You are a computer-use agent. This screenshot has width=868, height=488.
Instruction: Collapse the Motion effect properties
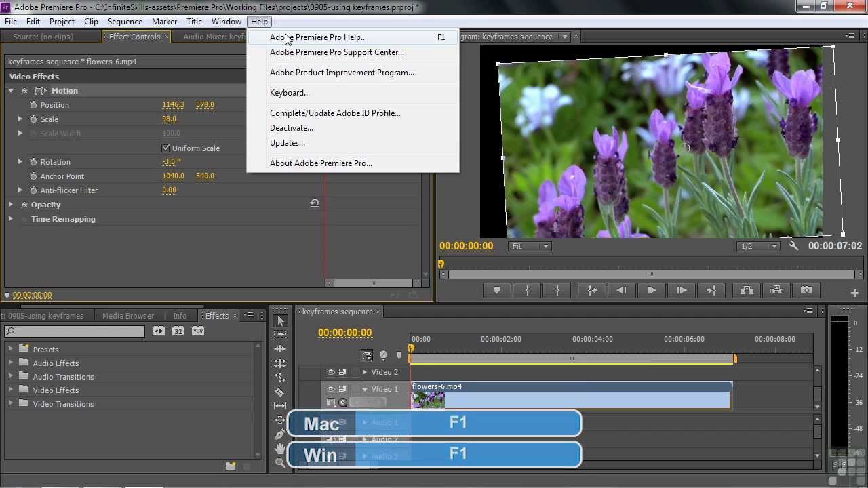(x=11, y=91)
